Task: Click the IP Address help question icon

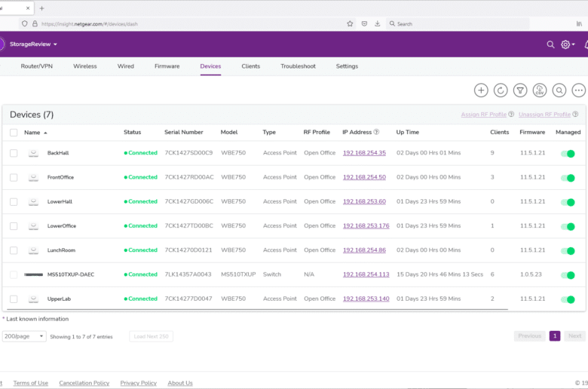Action: pos(376,132)
